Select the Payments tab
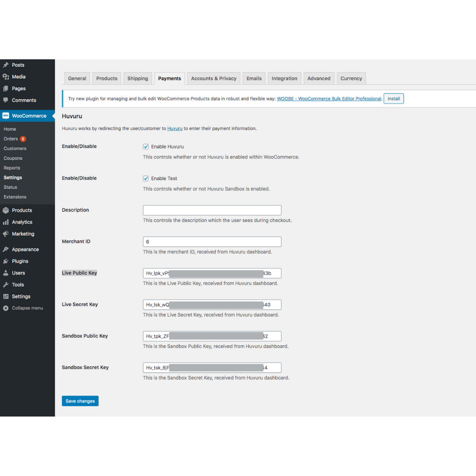Screen dimensions: 476x476 coord(169,78)
